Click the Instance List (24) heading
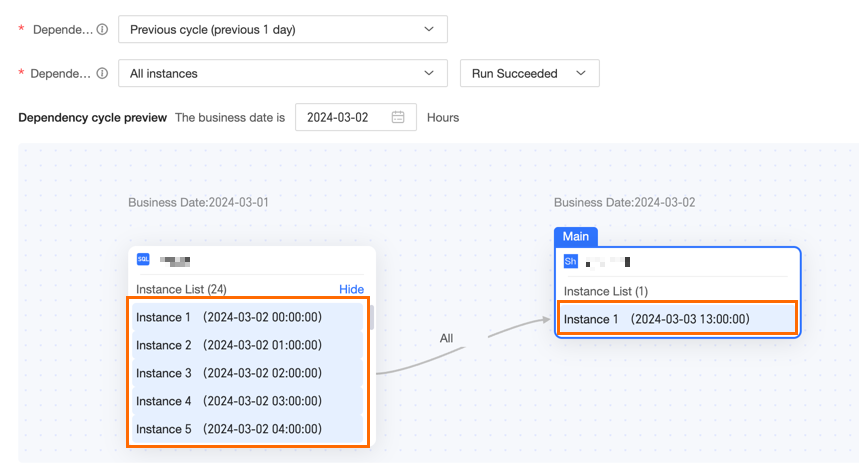859x467 pixels. click(181, 289)
